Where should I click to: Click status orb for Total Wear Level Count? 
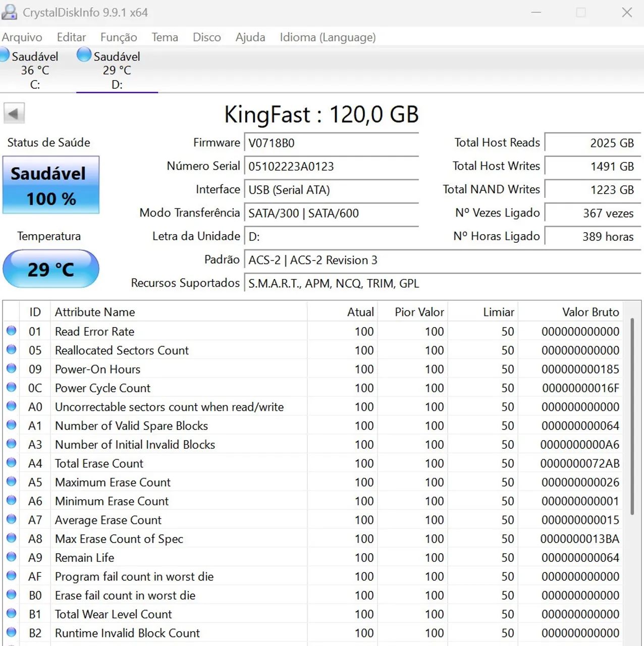pyautogui.click(x=11, y=614)
